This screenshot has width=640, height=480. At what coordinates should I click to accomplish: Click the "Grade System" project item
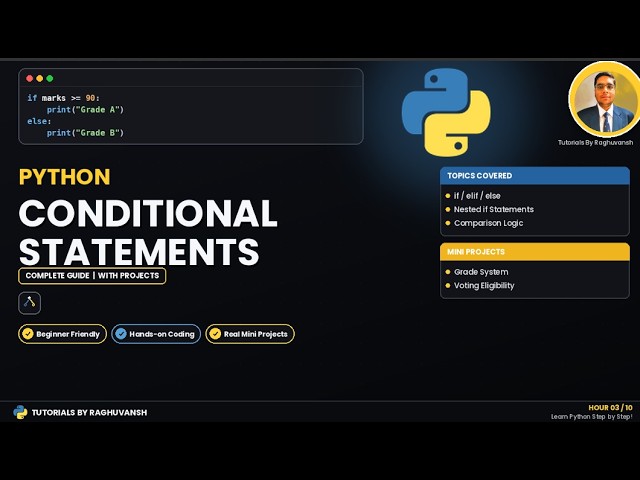(x=481, y=272)
